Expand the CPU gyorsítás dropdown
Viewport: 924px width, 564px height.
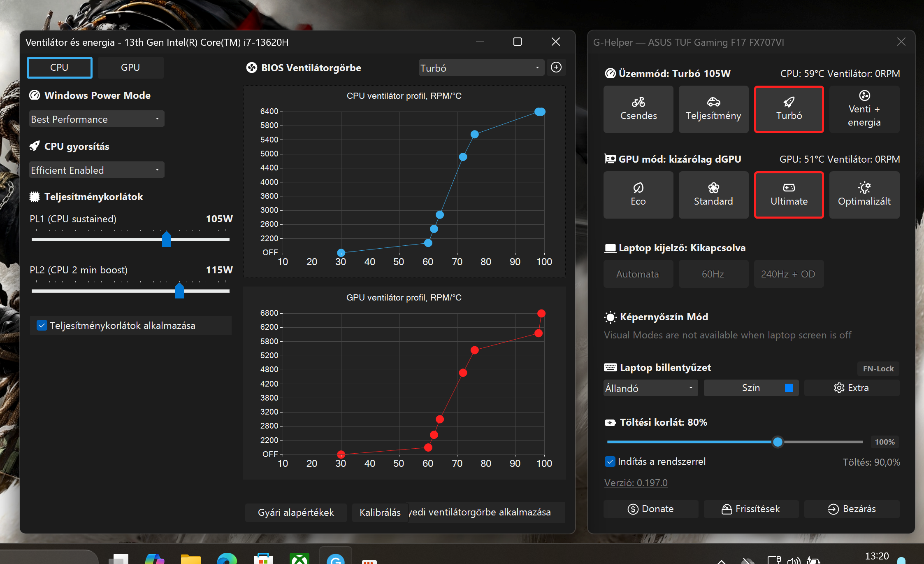[96, 170]
